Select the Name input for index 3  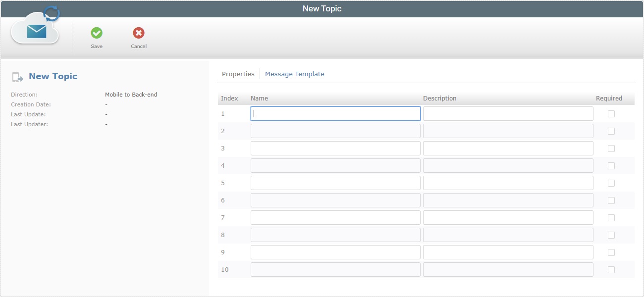pos(335,148)
